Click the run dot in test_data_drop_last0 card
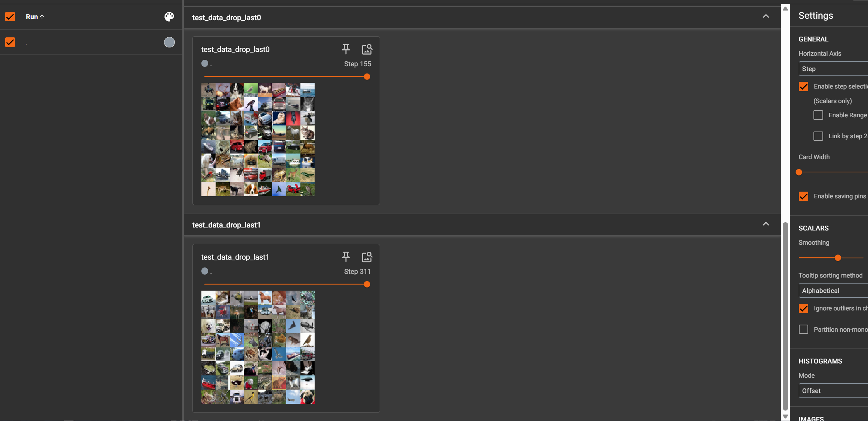The width and height of the screenshot is (868, 421). point(205,64)
